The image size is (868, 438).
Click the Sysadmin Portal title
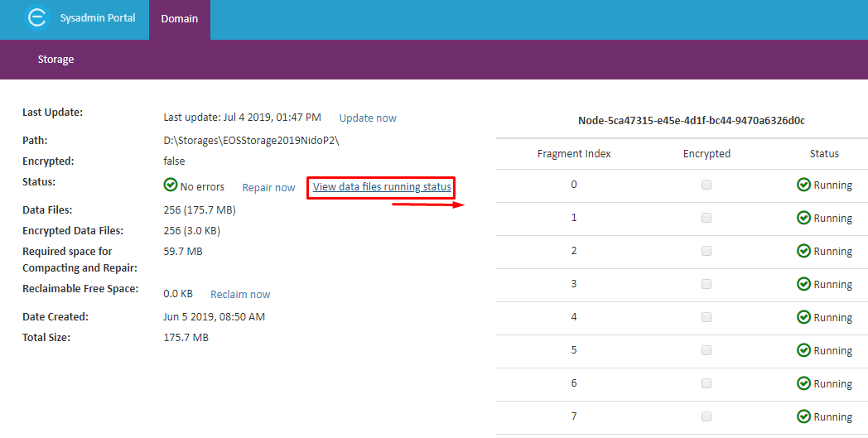(x=98, y=17)
